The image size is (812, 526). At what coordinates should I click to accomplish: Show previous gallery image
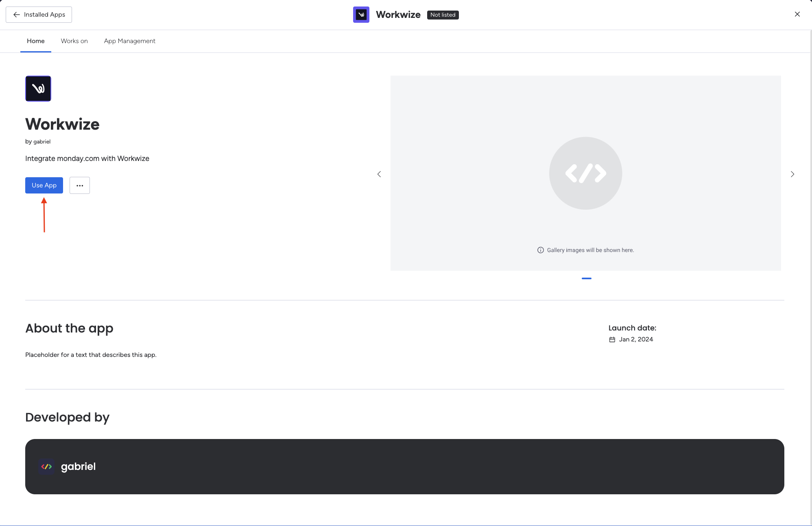click(379, 174)
